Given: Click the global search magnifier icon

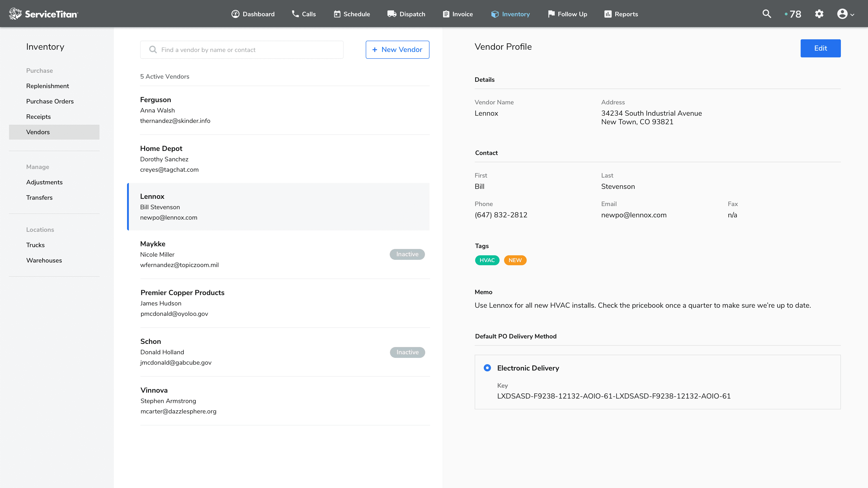Looking at the screenshot, I should pyautogui.click(x=767, y=14).
